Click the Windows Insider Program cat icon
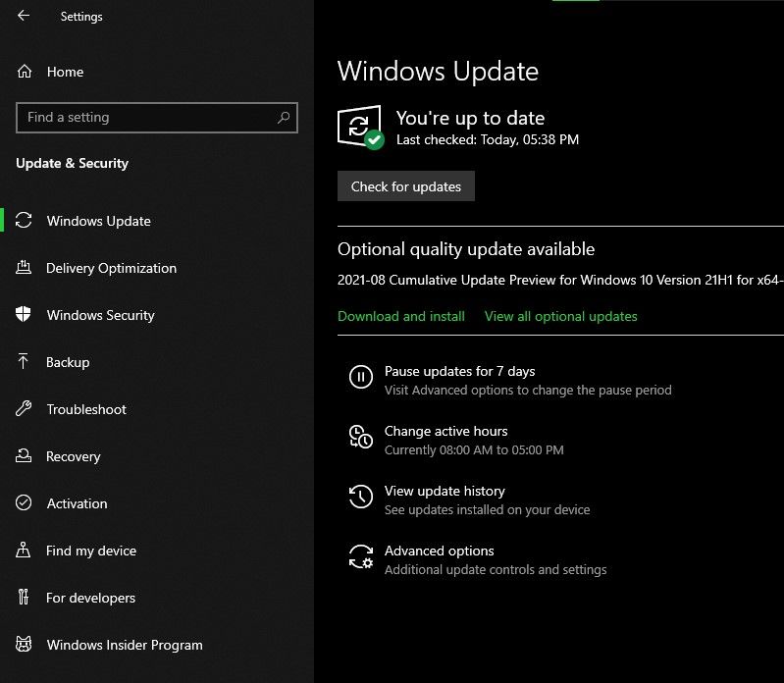Image resolution: width=784 pixels, height=683 pixels. tap(24, 644)
